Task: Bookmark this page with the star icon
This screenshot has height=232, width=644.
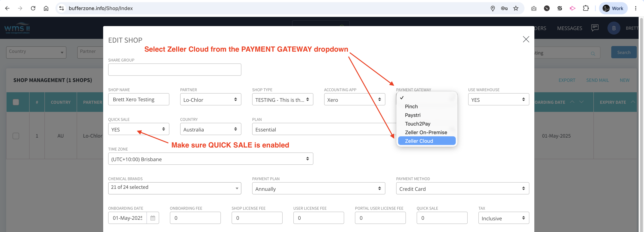Action: pos(516,8)
